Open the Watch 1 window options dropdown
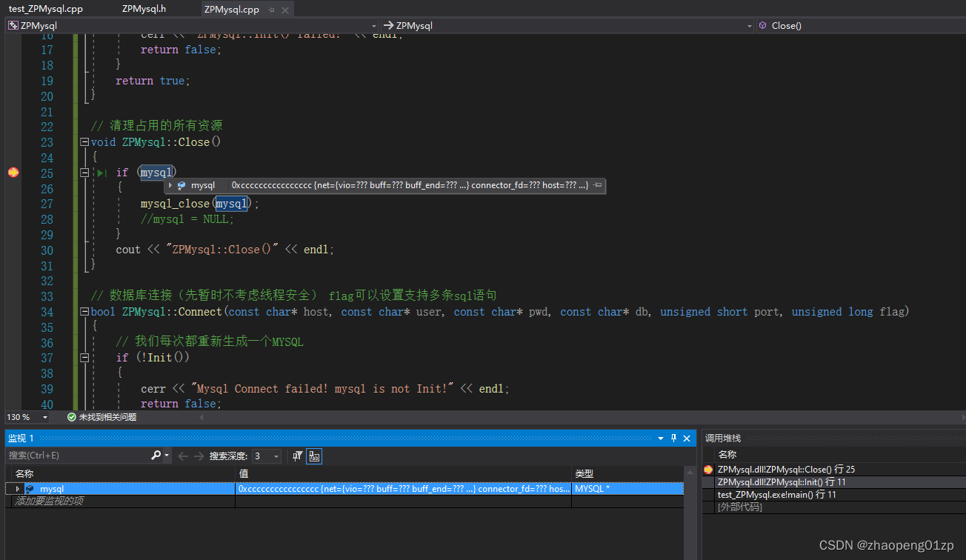Image resolution: width=966 pixels, height=560 pixels. tap(661, 439)
